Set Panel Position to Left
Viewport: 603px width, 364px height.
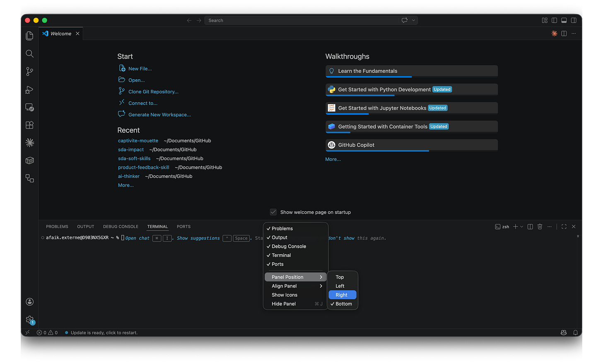[340, 286]
